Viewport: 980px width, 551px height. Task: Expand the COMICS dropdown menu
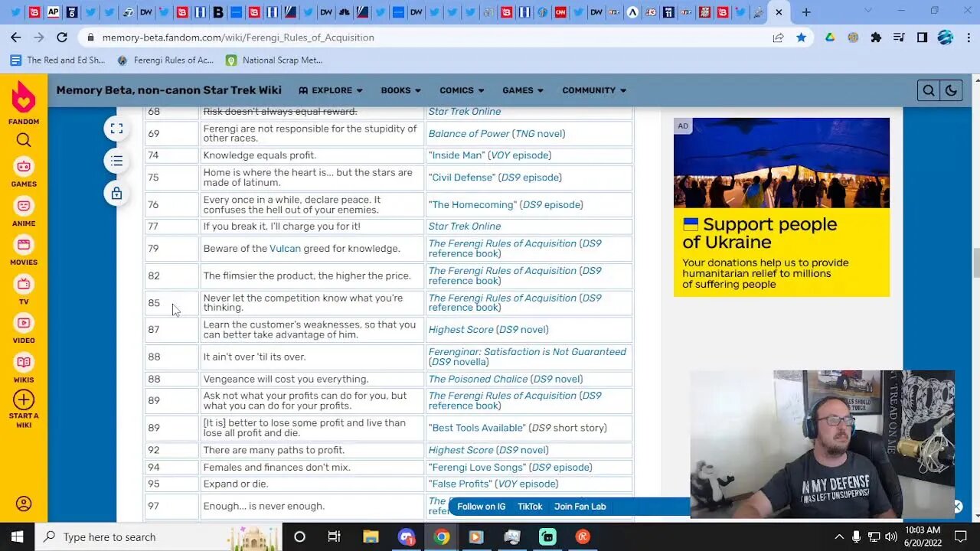(x=462, y=90)
